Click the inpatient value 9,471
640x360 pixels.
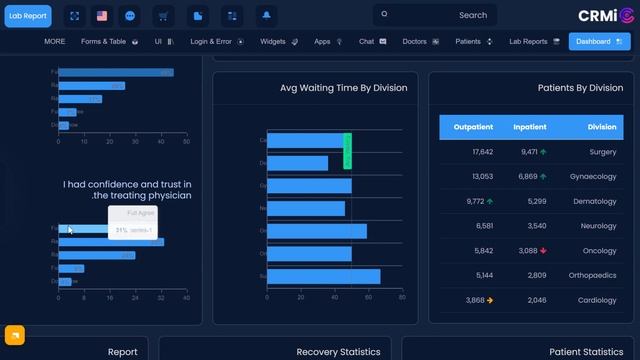(529, 152)
